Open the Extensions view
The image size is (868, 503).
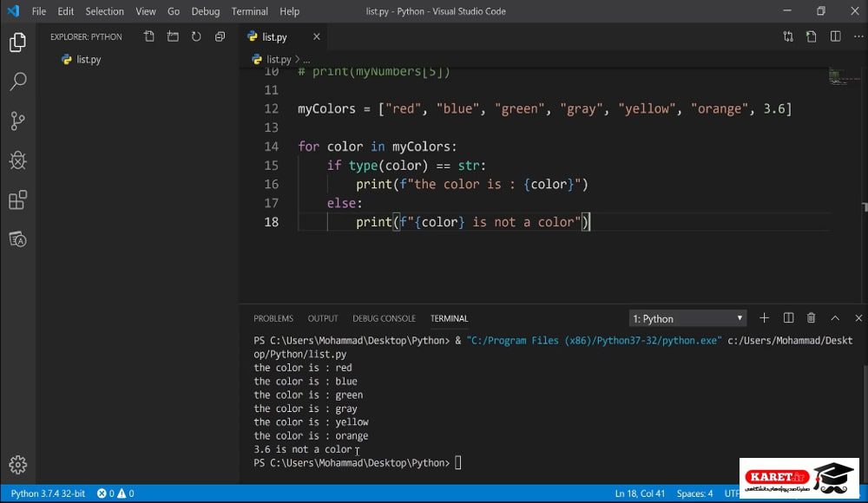[17, 199]
